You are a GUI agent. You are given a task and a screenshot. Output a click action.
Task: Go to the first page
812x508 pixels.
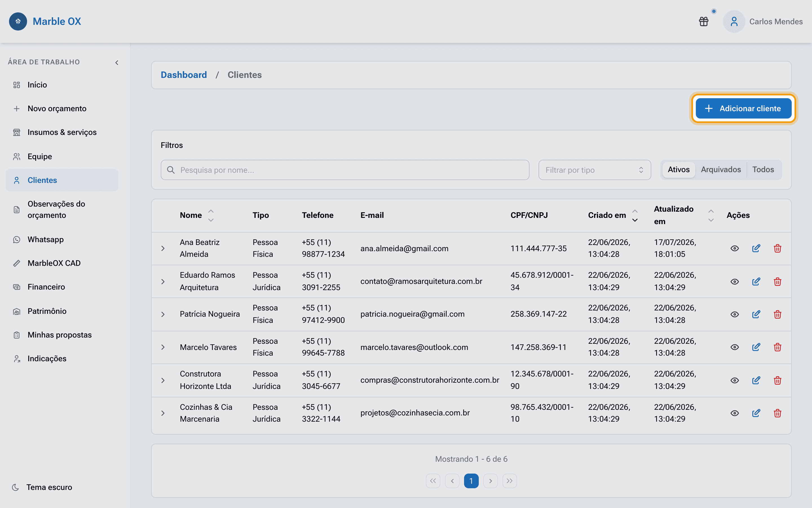[433, 481]
